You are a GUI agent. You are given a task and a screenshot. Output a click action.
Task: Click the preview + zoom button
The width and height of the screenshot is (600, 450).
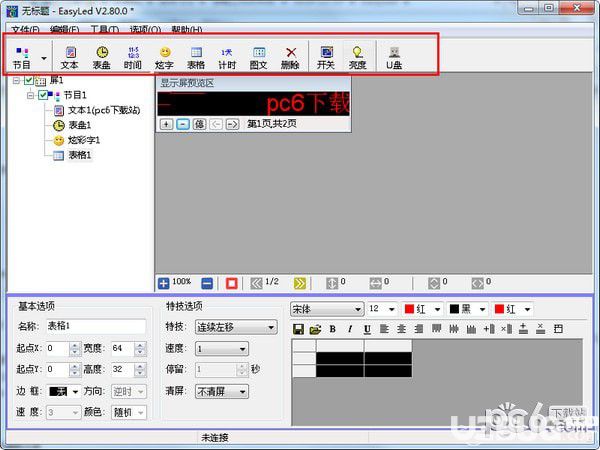point(166,124)
